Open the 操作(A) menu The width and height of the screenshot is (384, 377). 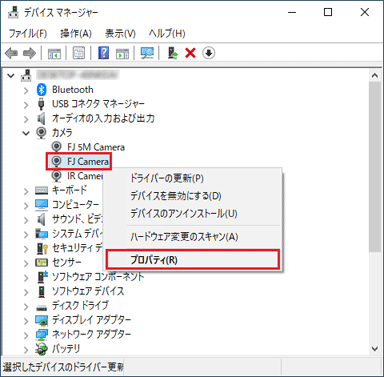tap(76, 33)
